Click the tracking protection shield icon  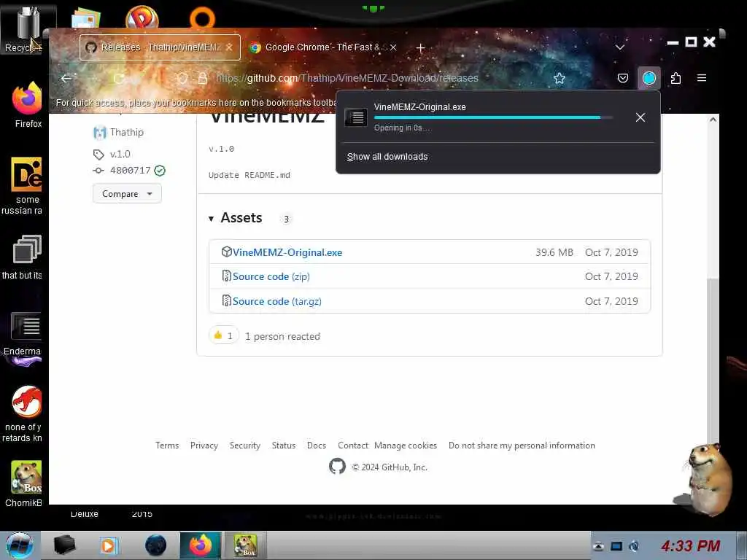[182, 78]
